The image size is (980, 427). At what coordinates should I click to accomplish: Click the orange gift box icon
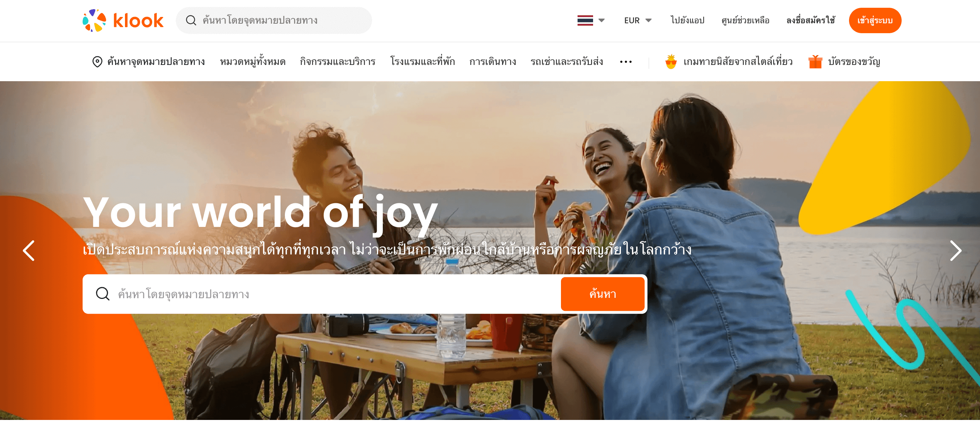[x=815, y=62]
